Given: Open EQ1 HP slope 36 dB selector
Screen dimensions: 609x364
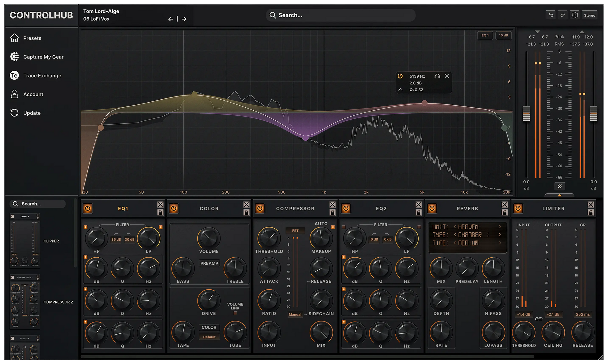Looking at the screenshot, I should coord(116,239).
